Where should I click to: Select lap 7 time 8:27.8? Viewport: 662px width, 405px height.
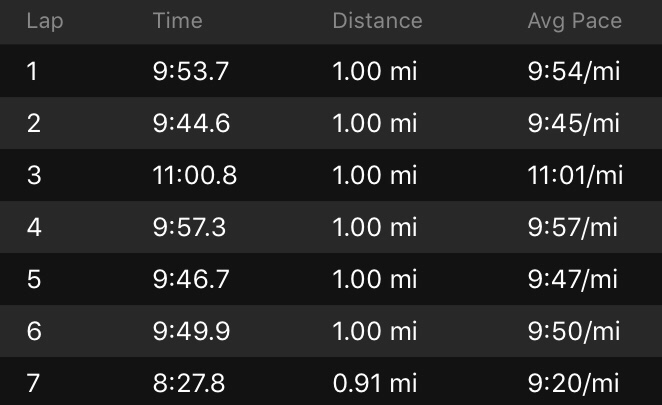pos(189,383)
